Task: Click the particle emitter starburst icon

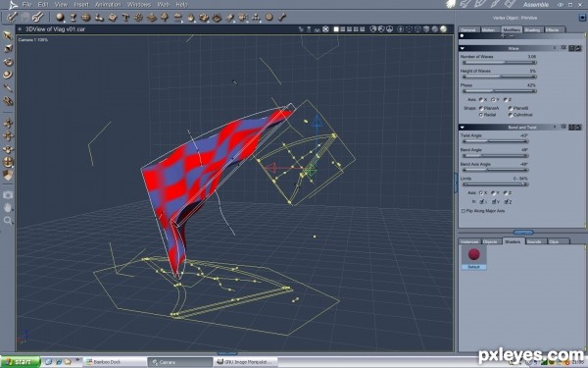Action: click(138, 18)
